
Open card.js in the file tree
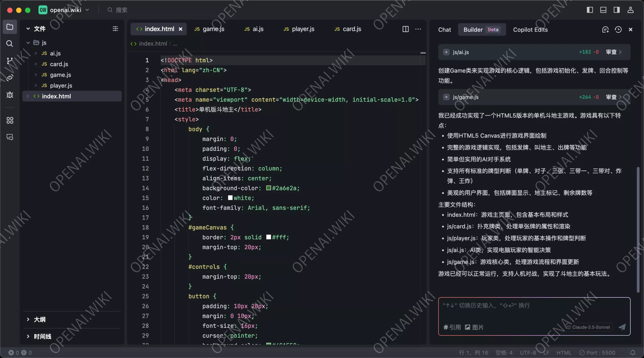click(59, 64)
